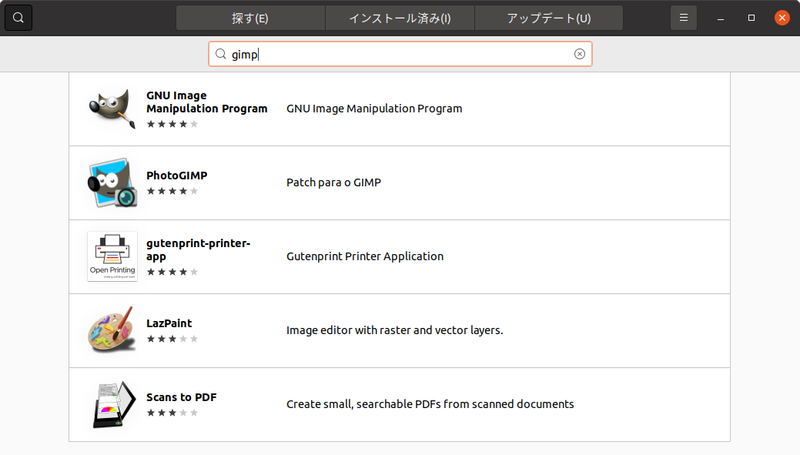800x455 pixels.
Task: Close the software window
Action: coord(782,18)
